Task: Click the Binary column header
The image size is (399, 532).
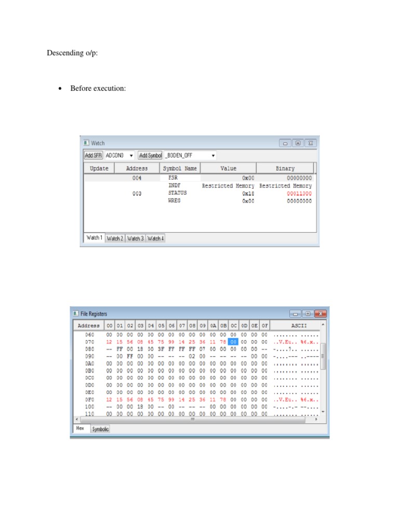Action: coord(285,168)
